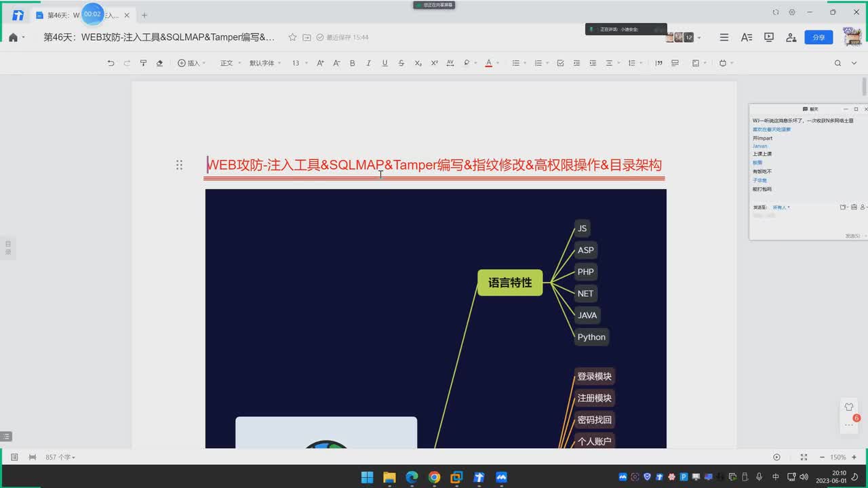Click the blue 分享 share button
The image size is (868, 488).
tap(818, 37)
